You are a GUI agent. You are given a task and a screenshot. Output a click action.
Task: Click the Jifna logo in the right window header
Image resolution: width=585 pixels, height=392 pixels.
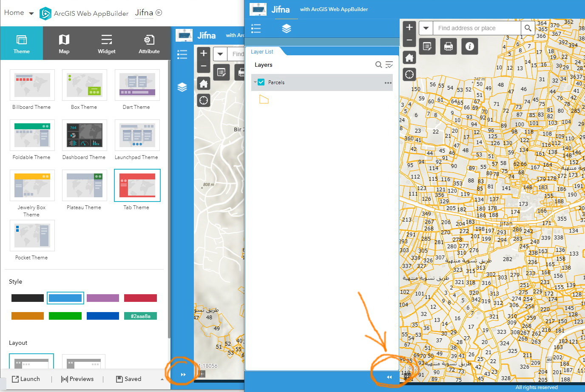point(258,9)
